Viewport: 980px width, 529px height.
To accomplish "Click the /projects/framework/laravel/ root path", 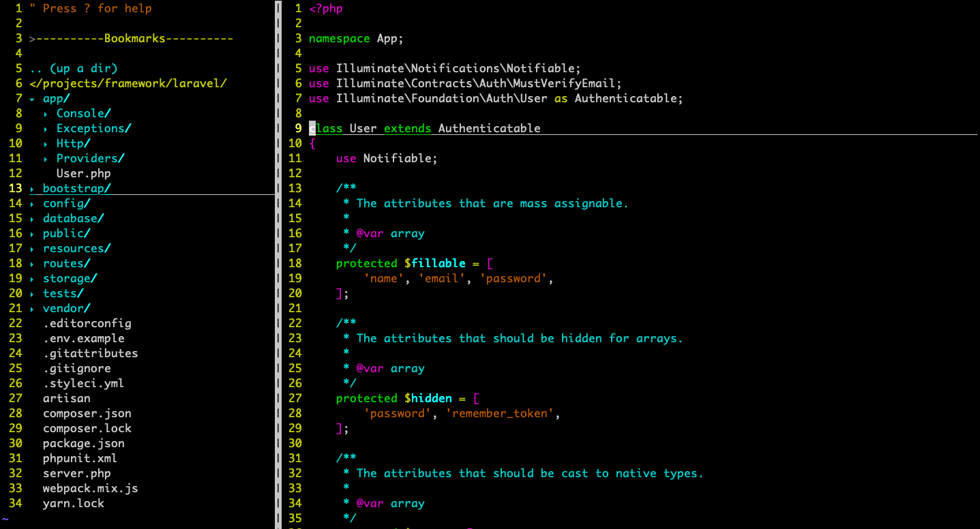I will tap(128, 83).
